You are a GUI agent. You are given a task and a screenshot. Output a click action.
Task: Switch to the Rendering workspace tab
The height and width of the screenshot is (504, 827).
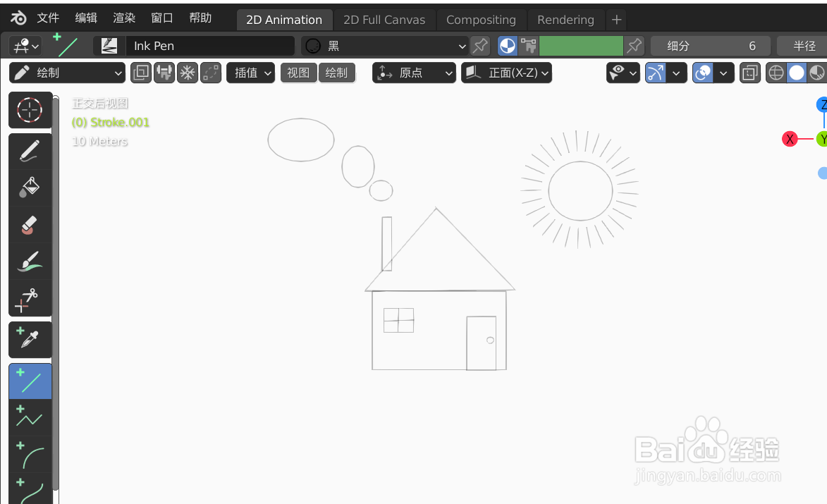565,20
